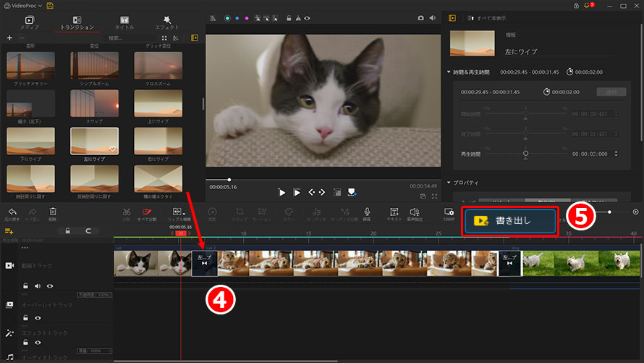Select the 下にワイプ transition thumbnail

pos(31,141)
